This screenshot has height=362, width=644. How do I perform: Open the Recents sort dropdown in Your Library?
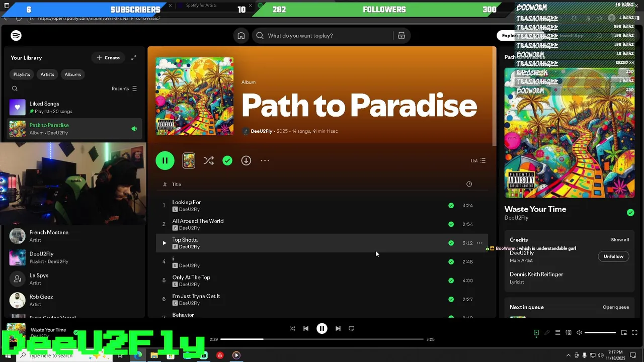pos(124,88)
